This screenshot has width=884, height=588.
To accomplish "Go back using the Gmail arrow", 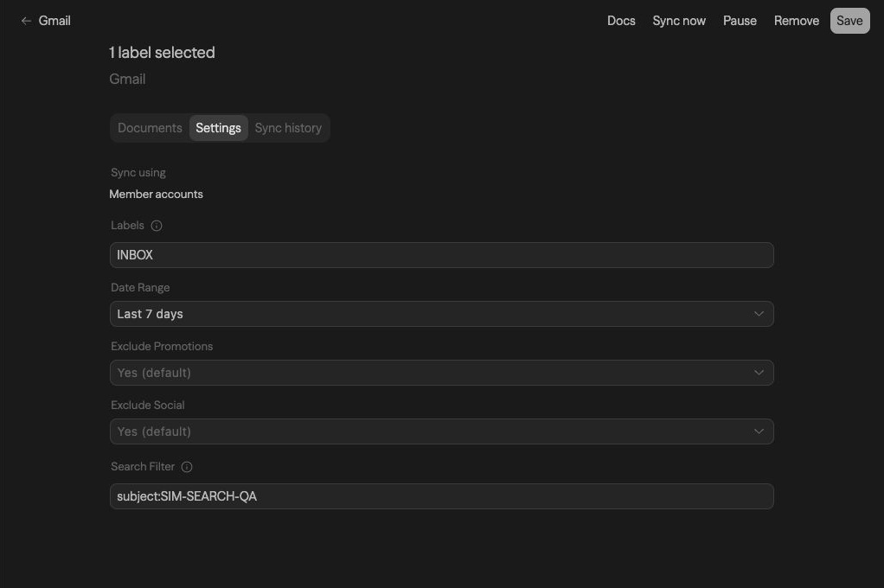I will (x=26, y=21).
